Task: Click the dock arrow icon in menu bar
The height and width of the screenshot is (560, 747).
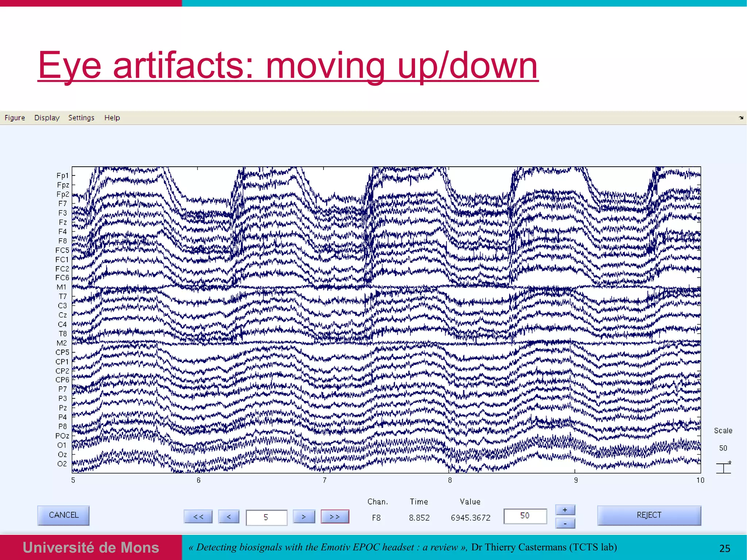Action: [x=741, y=117]
